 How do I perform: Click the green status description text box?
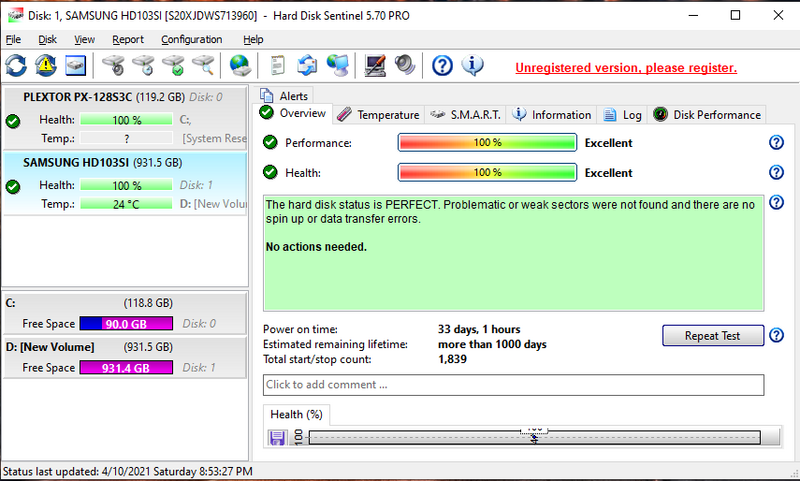(513, 253)
